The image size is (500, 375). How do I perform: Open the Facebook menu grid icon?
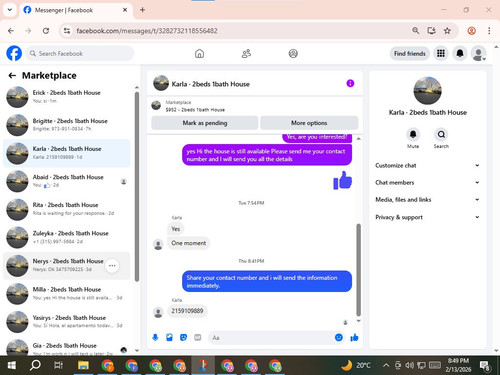441,53
